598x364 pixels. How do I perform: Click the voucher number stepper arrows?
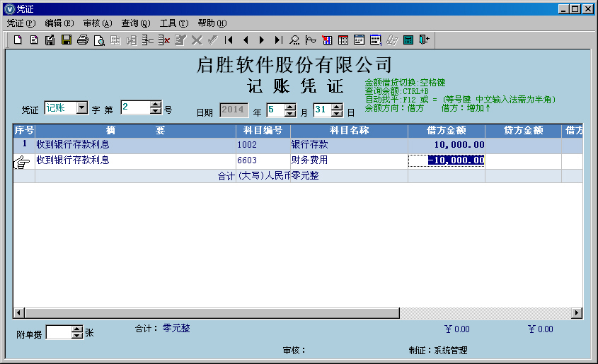(156, 107)
